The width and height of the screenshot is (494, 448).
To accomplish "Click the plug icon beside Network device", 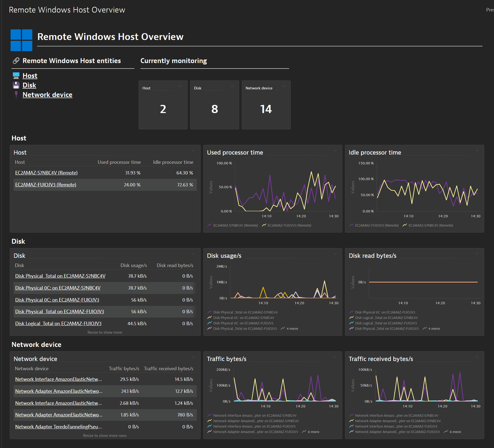I will (16, 95).
